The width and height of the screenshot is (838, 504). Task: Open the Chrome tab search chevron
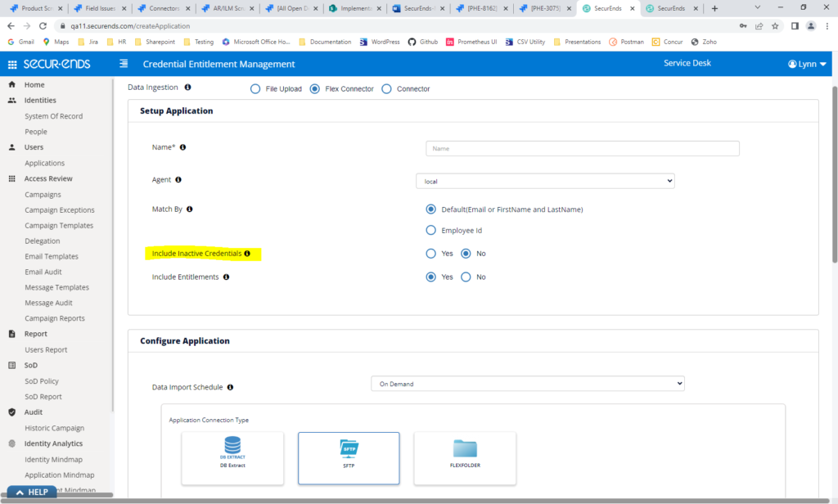[x=757, y=7]
